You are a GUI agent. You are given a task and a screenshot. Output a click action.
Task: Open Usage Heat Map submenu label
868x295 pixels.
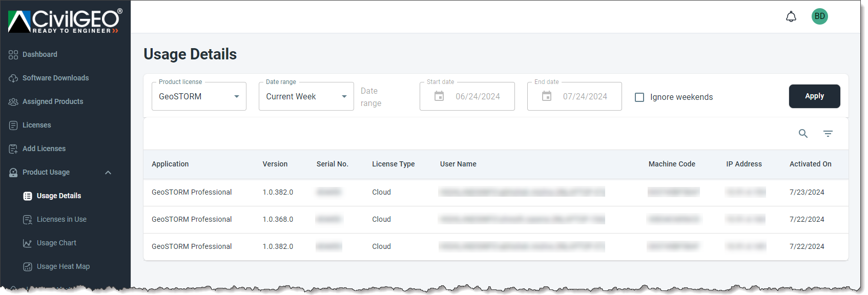pyautogui.click(x=63, y=266)
